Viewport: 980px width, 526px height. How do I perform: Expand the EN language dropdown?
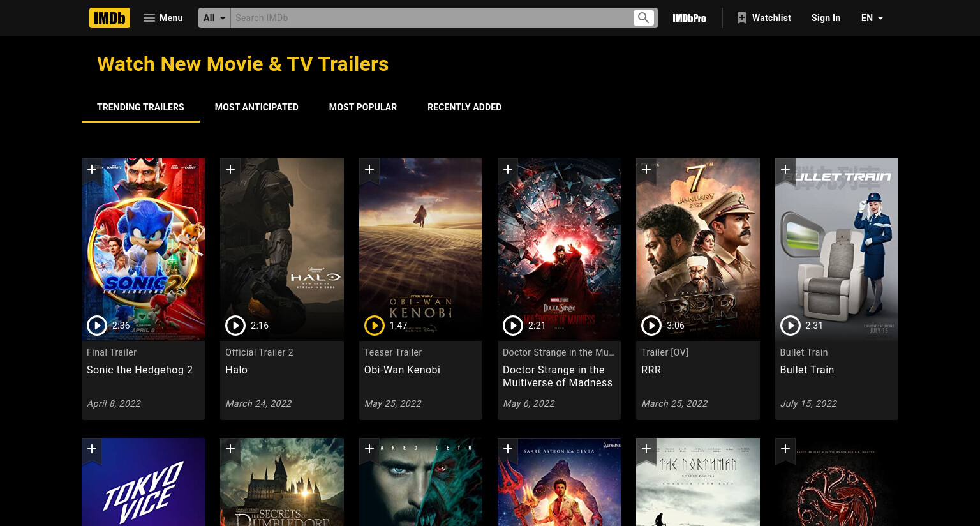pyautogui.click(x=872, y=18)
